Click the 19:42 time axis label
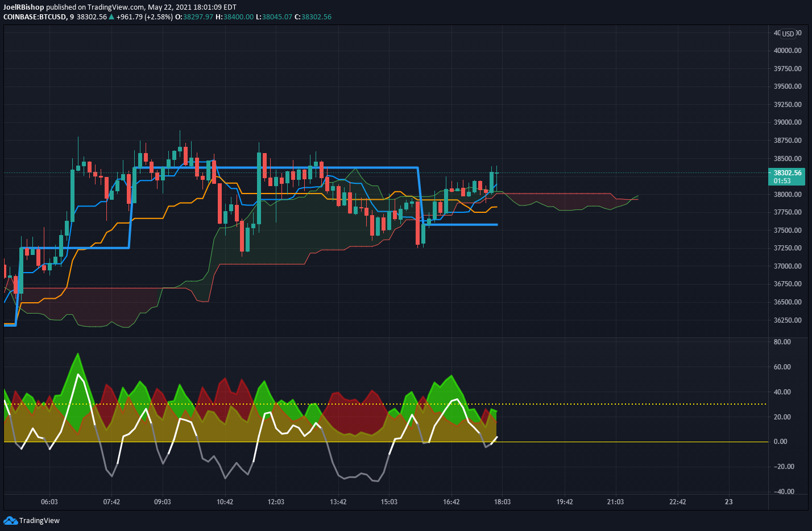The height and width of the screenshot is (531, 812). [x=564, y=502]
